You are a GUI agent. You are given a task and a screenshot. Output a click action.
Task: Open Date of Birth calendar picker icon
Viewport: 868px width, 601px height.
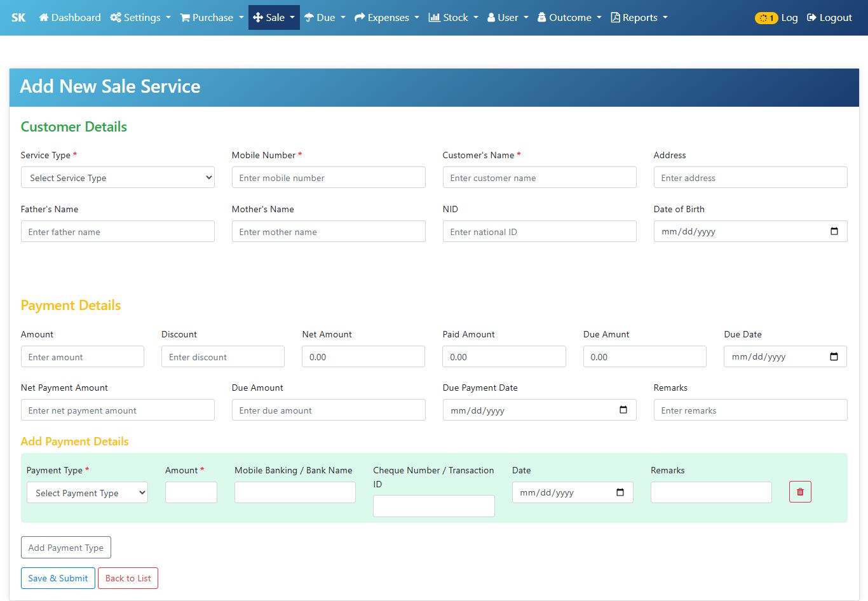pyautogui.click(x=834, y=231)
